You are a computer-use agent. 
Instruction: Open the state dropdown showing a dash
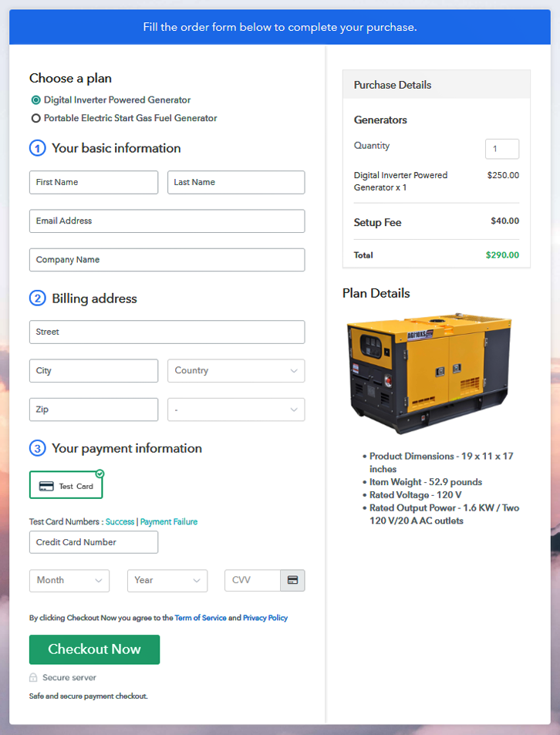(236, 410)
